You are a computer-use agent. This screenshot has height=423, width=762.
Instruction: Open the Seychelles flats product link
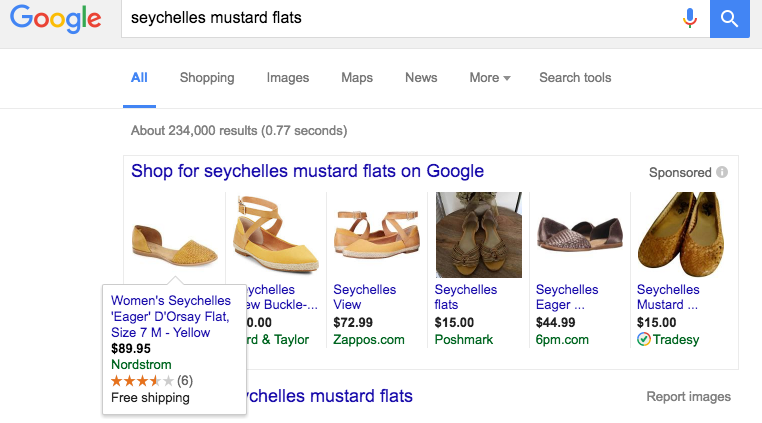pos(466,297)
